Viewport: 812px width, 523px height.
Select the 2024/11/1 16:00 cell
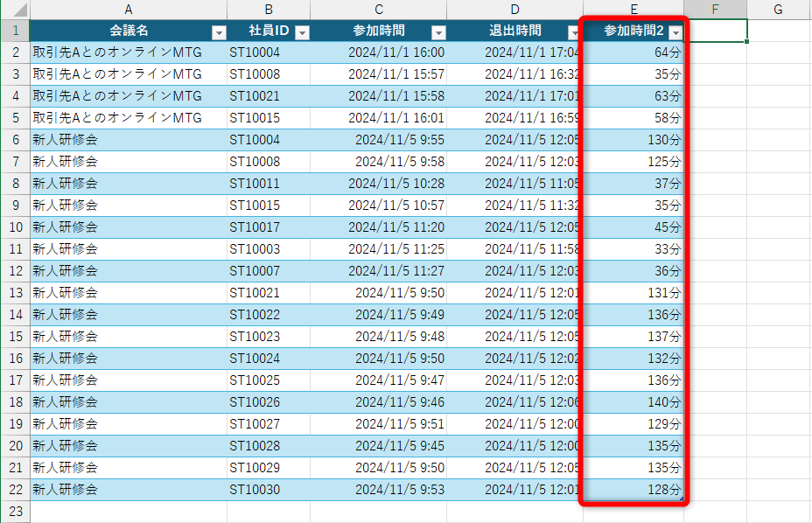[379, 52]
